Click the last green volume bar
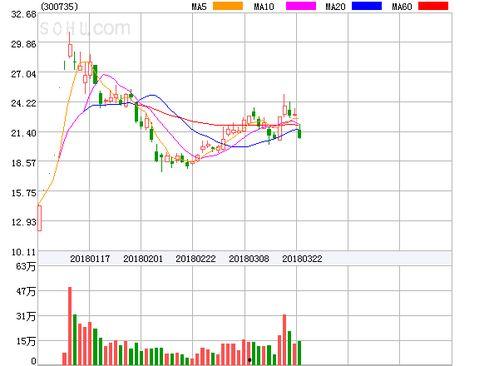499x366 pixels. 299,353
